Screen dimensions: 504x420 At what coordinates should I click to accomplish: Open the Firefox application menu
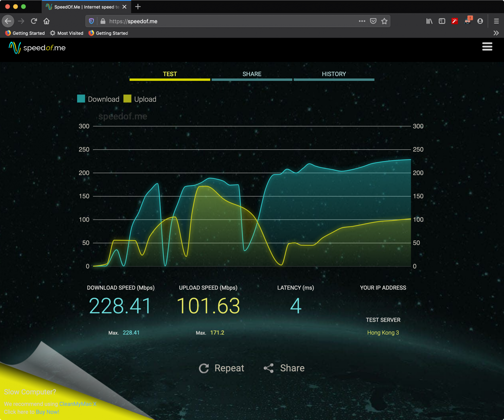point(496,21)
